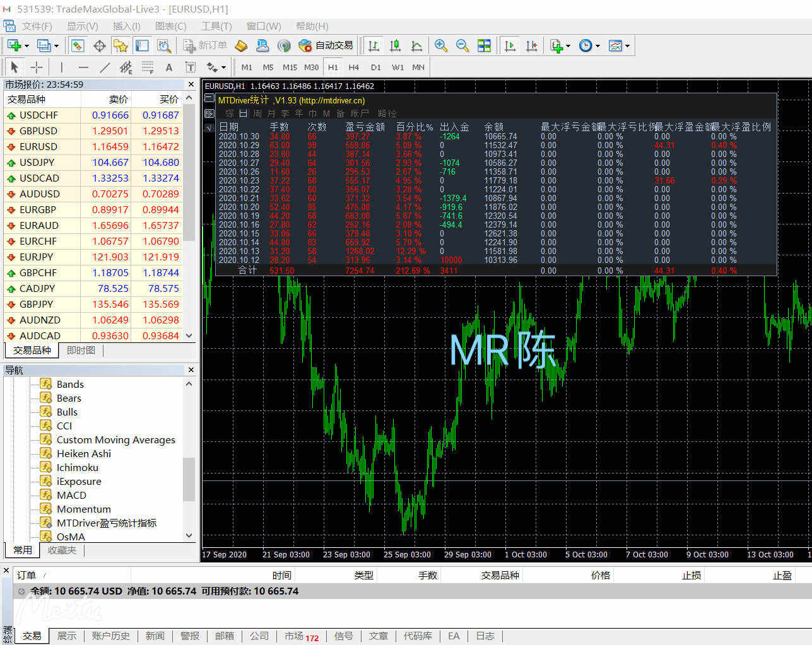Viewport: 812px width, 645px height.
Task: Select the Fibonacci retracement tool
Action: (148, 67)
